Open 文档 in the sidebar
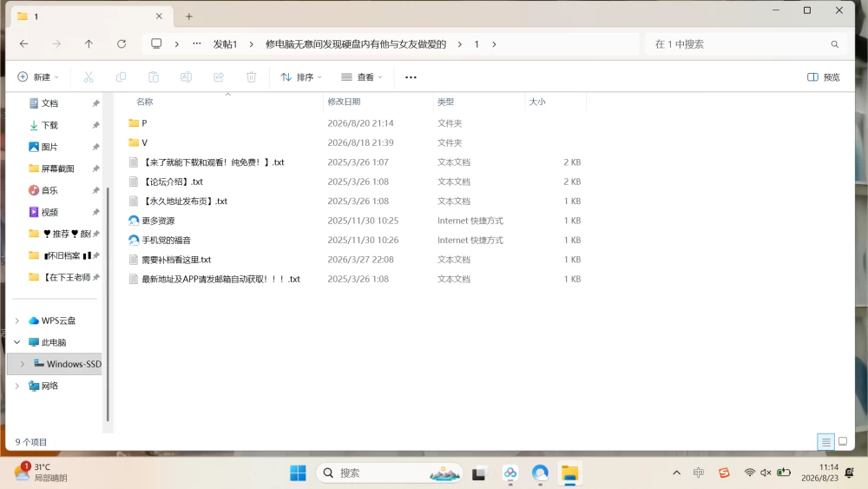 pyautogui.click(x=49, y=103)
